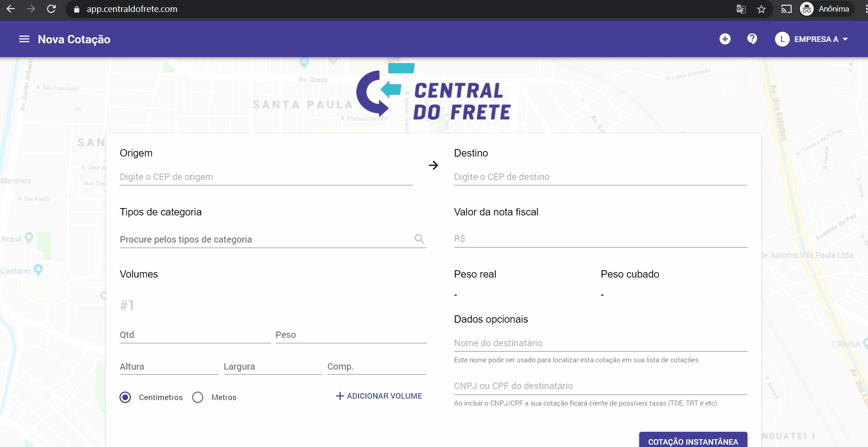Click ADICIONAR VOLUME button

pos(379,396)
